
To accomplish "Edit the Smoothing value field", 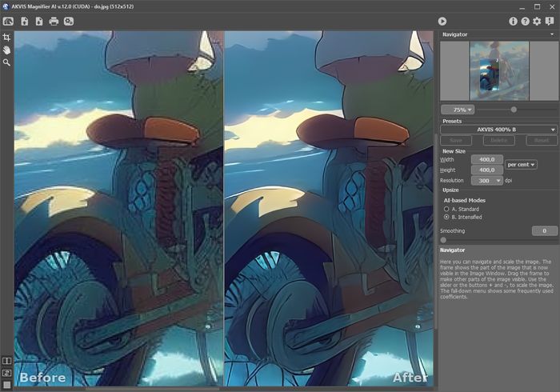I will tap(544, 231).
